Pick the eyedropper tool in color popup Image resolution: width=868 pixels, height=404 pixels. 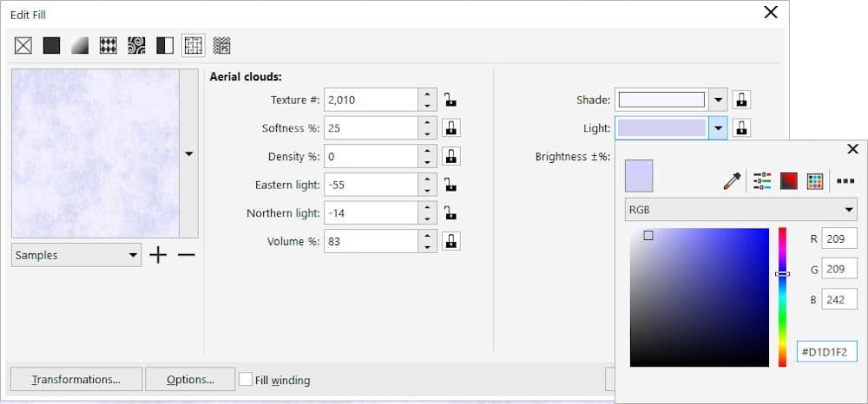pos(733,181)
